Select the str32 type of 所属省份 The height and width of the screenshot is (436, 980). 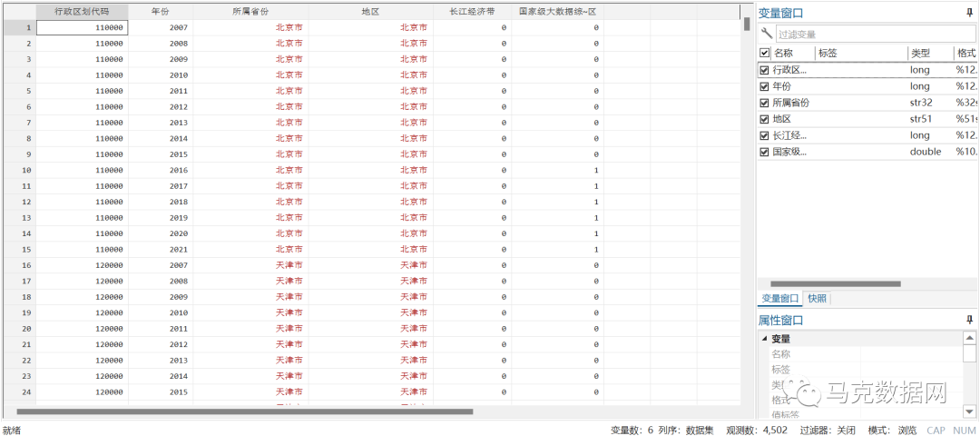pyautogui.click(x=923, y=103)
